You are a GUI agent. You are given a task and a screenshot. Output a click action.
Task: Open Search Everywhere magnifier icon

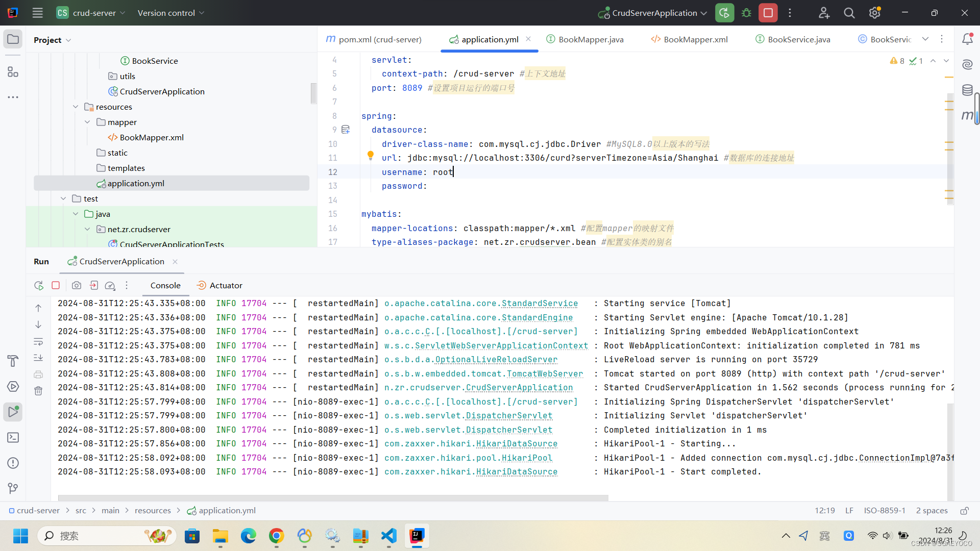pyautogui.click(x=849, y=13)
